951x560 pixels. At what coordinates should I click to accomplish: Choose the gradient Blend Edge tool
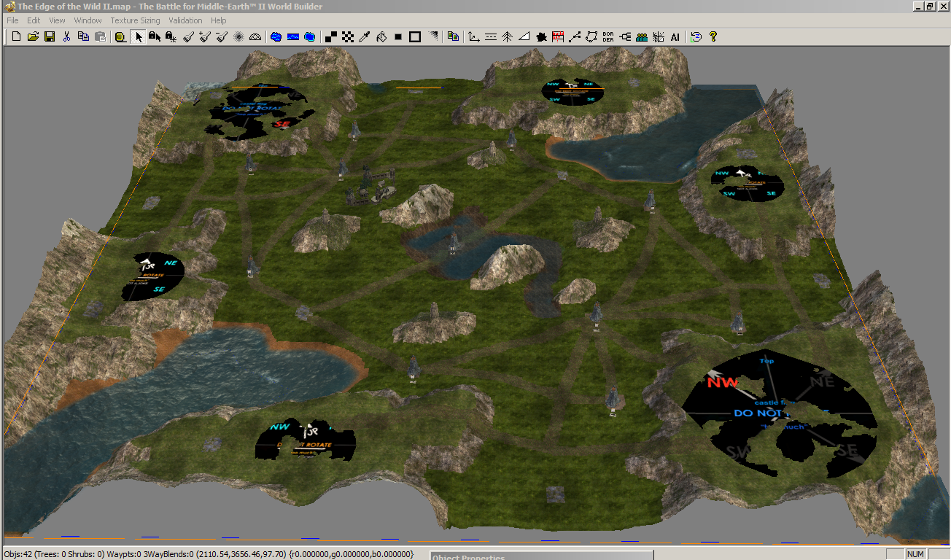(433, 36)
